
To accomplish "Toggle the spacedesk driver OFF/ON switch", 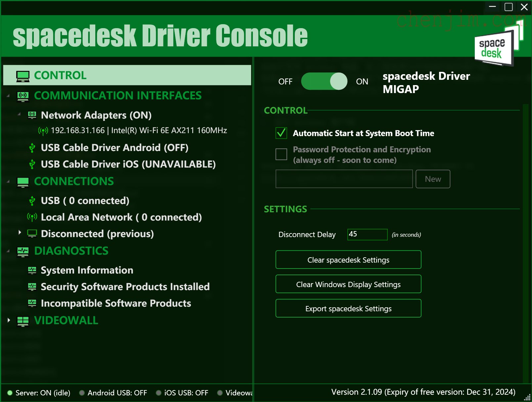I will click(x=324, y=81).
